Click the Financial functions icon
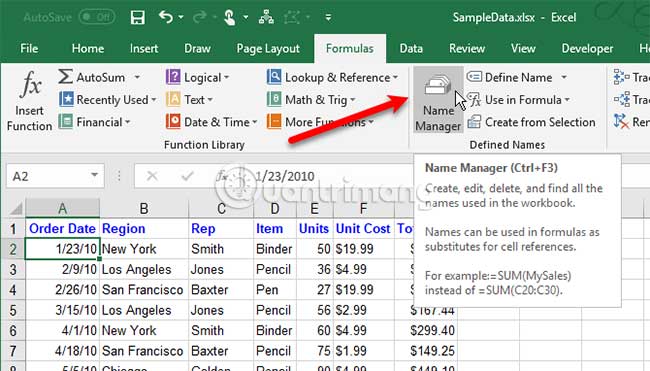The height and width of the screenshot is (371, 650). [x=65, y=122]
